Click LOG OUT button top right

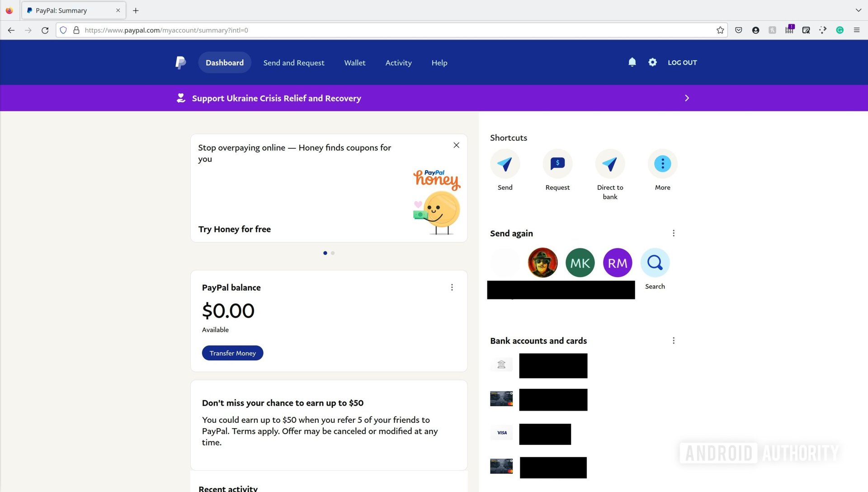(683, 62)
